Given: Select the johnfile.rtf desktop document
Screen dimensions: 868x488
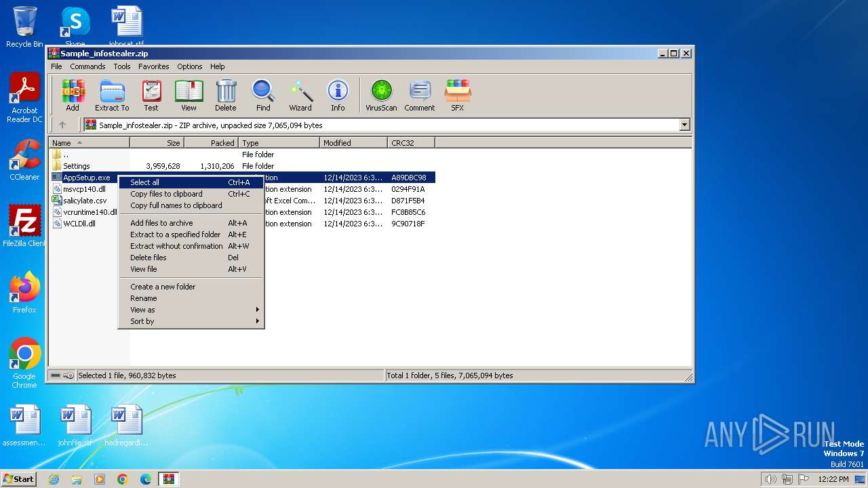Looking at the screenshot, I should pos(75,426).
